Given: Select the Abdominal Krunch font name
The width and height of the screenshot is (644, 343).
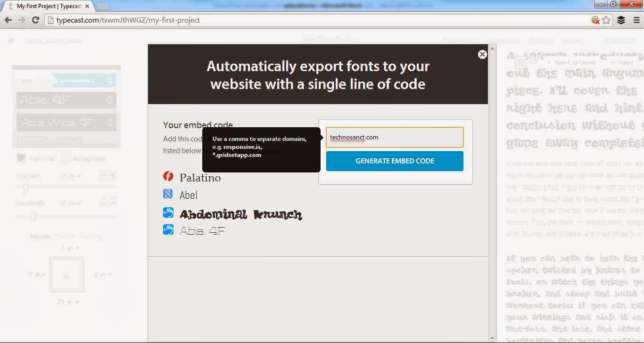Looking at the screenshot, I should [x=241, y=214].
